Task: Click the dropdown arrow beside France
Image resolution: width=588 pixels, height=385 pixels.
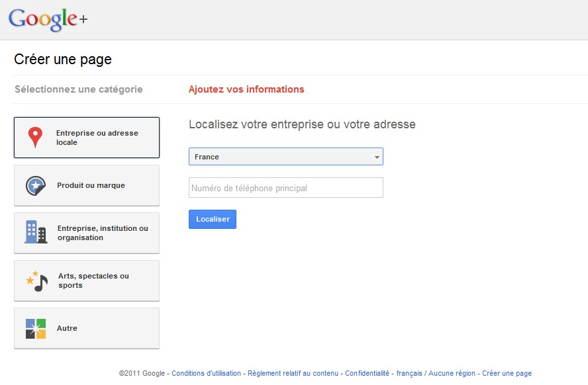Action: pyautogui.click(x=377, y=157)
